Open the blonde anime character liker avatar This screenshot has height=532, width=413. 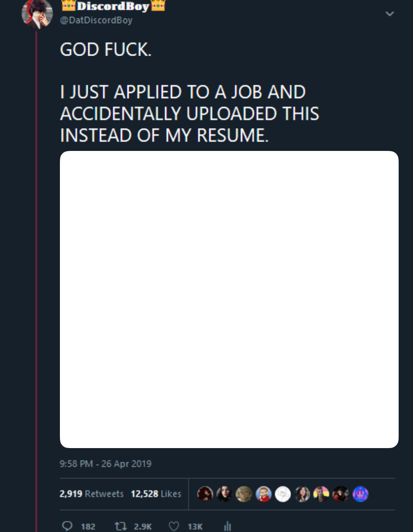(x=244, y=494)
